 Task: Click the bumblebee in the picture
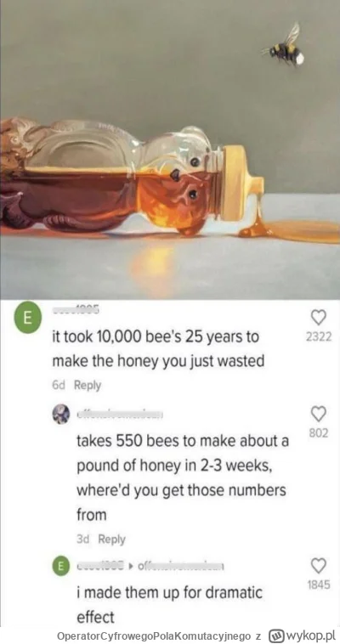285,47
